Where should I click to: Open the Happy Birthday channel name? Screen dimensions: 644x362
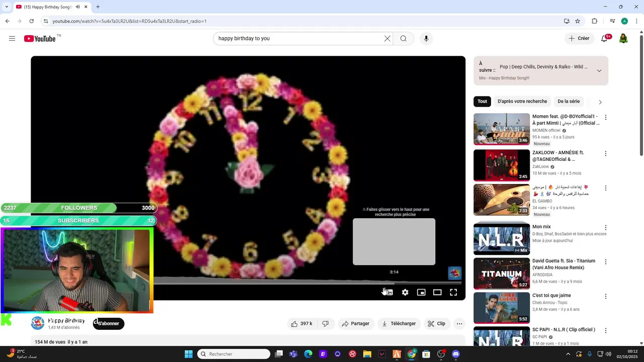[66, 320]
